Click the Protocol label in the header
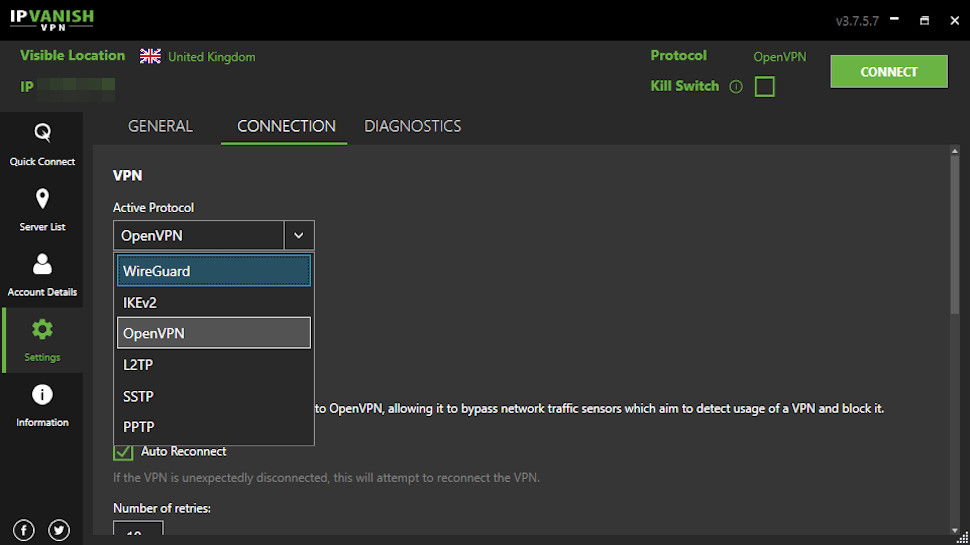The image size is (970, 545). point(679,56)
